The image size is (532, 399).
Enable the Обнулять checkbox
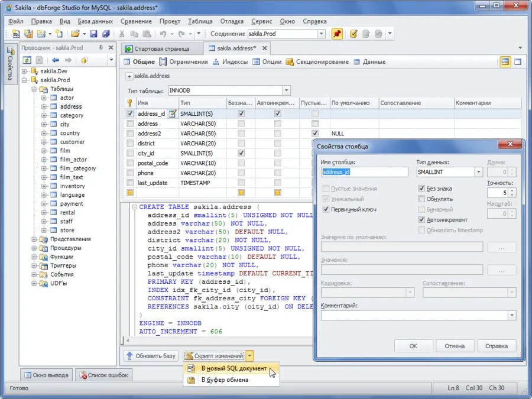click(x=421, y=199)
